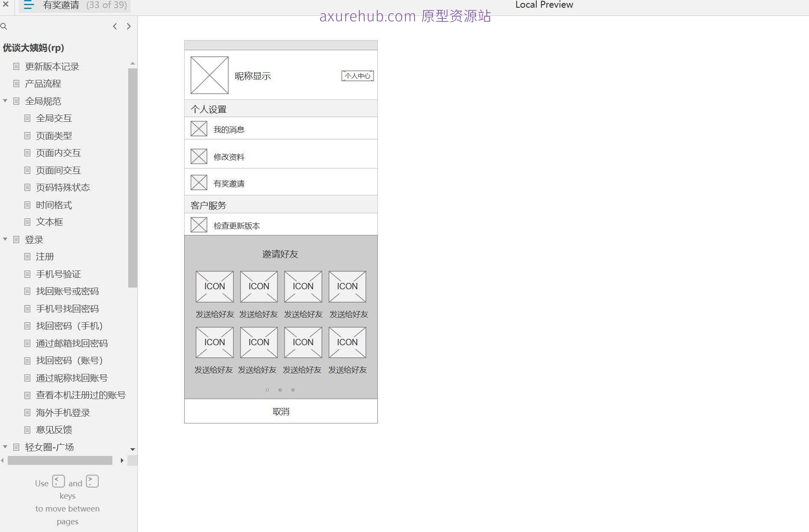
Task: Open the 找回密码（账号） page
Action: (69, 361)
